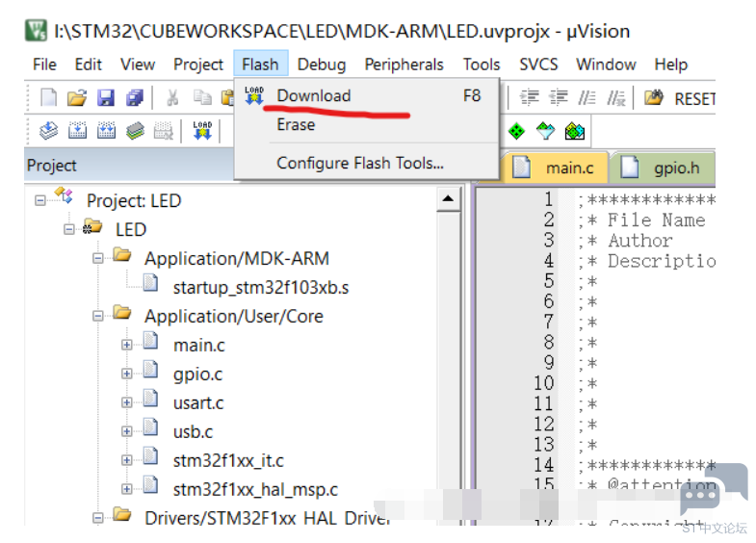Click the Cut scissors icon
The height and width of the screenshot is (543, 756).
(172, 98)
